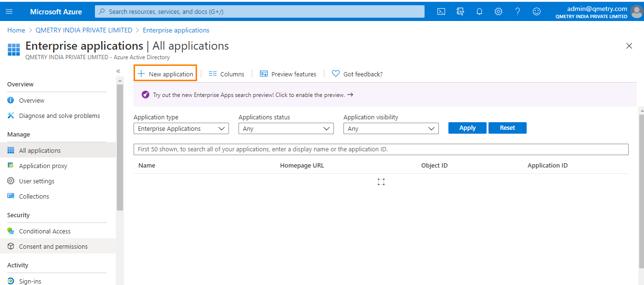644x285 pixels.
Task: Open Cloud Shell from the top bar
Action: click(x=441, y=11)
